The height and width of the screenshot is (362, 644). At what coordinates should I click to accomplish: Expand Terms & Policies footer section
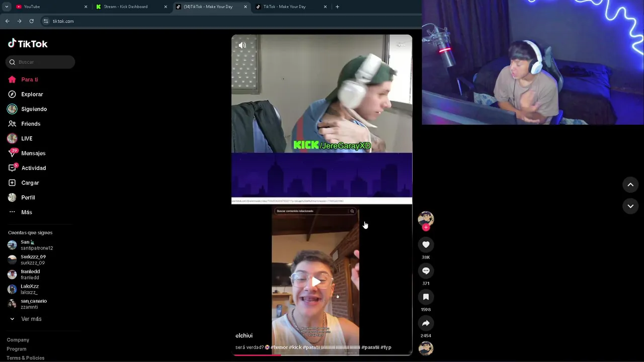tap(25, 358)
